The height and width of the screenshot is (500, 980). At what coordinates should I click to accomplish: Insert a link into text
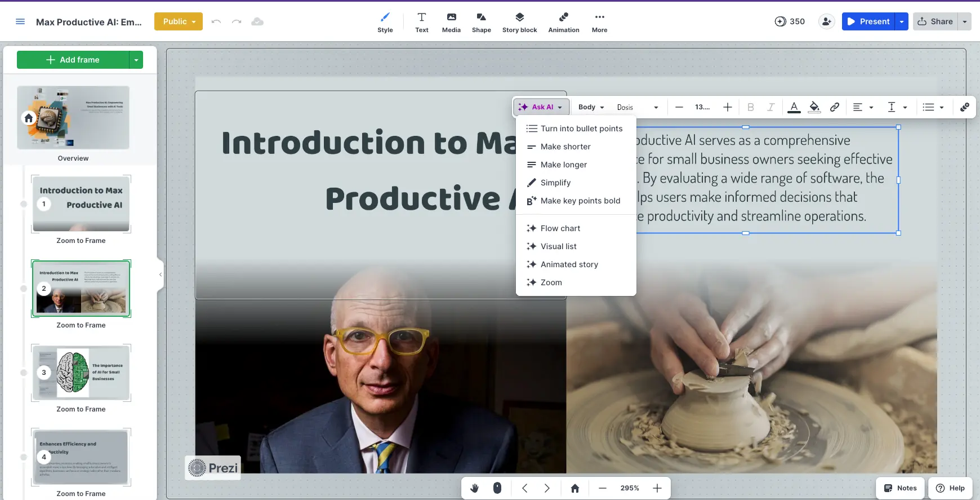tap(835, 107)
